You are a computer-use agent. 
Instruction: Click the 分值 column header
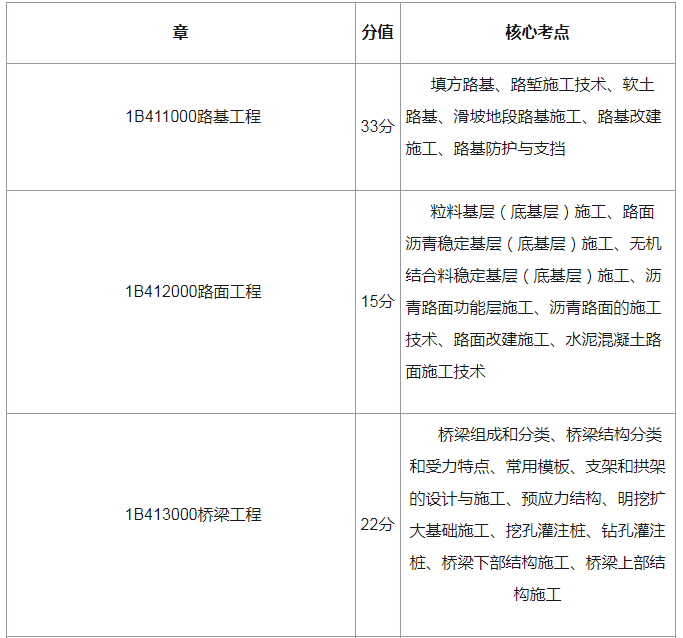pyautogui.click(x=378, y=33)
